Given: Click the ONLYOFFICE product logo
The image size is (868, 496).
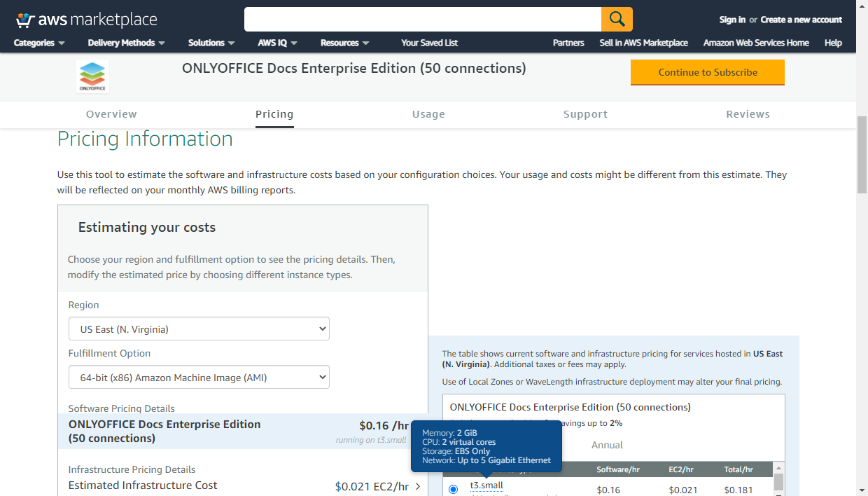Looking at the screenshot, I should 92,76.
